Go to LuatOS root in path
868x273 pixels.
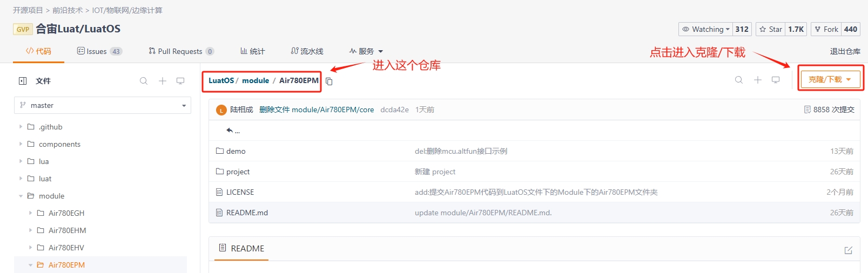(221, 80)
